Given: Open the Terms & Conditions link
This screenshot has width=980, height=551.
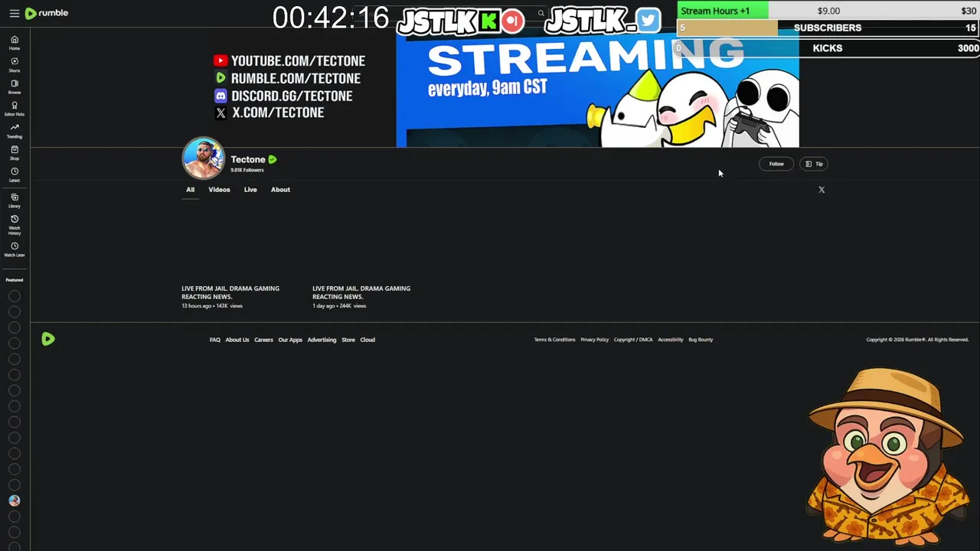Looking at the screenshot, I should pyautogui.click(x=554, y=340).
